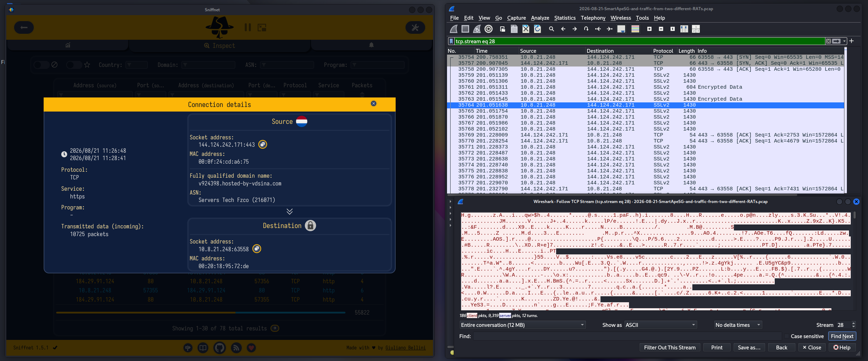Jump to the last packet icon
Image resolution: width=868 pixels, height=361 pixels.
click(x=610, y=29)
